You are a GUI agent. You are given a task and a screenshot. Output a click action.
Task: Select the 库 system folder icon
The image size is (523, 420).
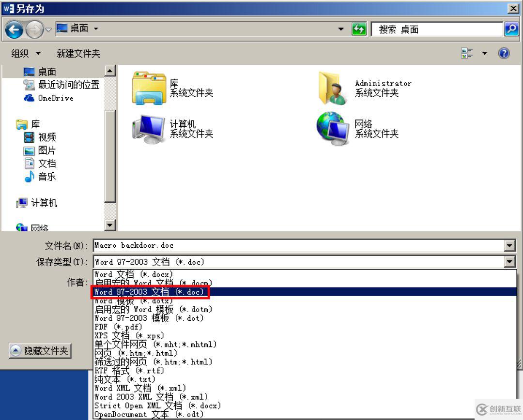149,88
